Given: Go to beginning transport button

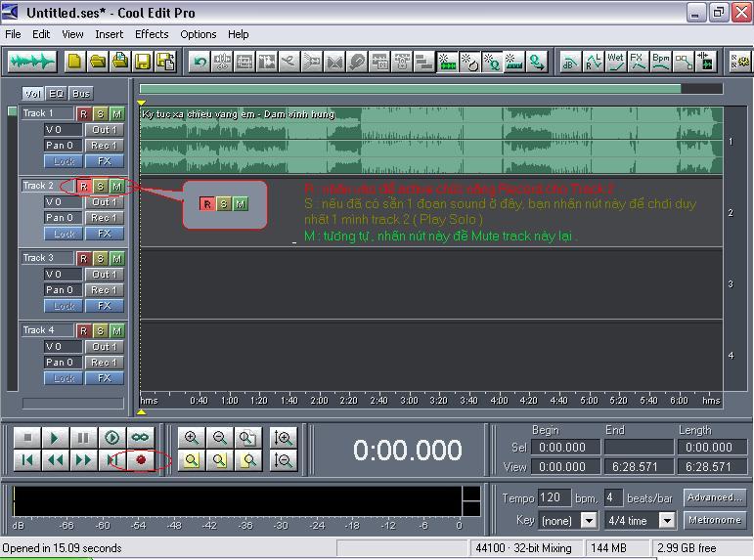Looking at the screenshot, I should coord(27,460).
